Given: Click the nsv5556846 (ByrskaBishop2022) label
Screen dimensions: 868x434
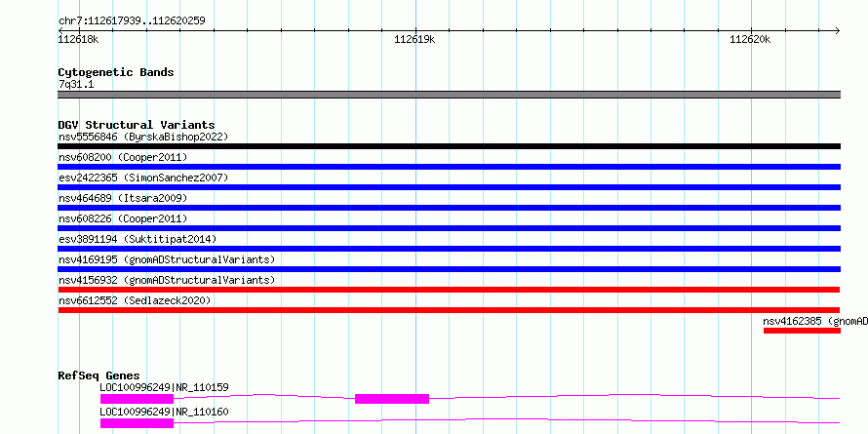Looking at the screenshot, I should [143, 137].
